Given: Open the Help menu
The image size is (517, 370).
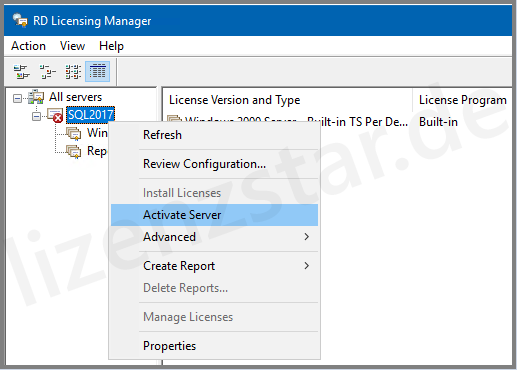Looking at the screenshot, I should point(111,46).
